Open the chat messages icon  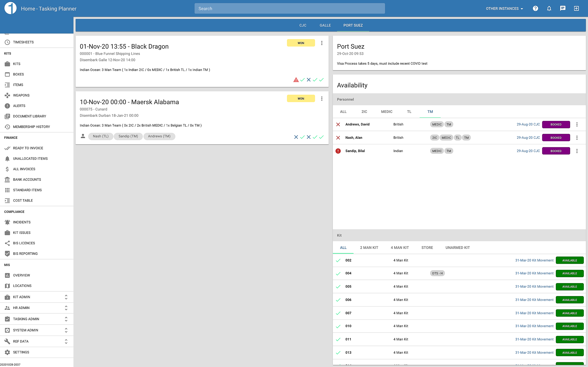click(x=563, y=8)
